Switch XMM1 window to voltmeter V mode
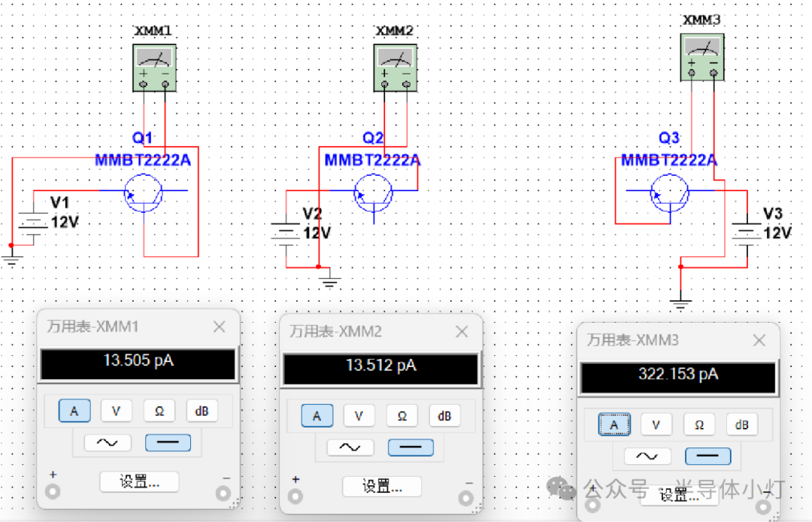 [116, 411]
